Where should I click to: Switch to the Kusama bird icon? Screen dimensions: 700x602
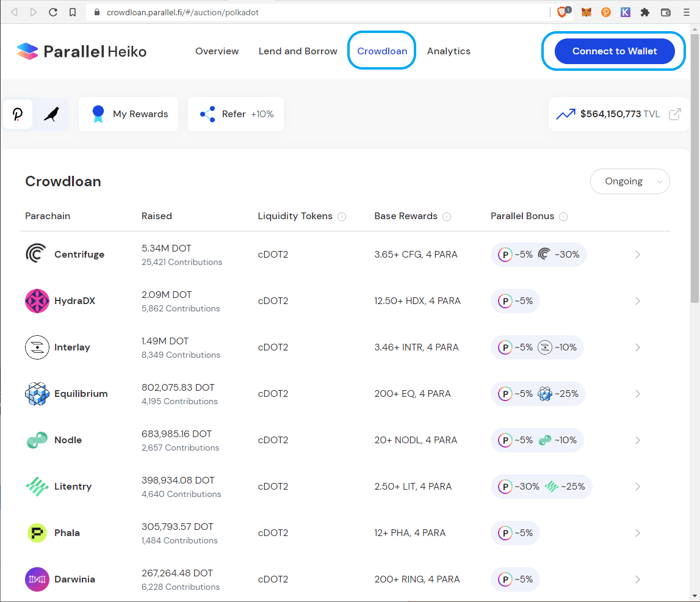coord(52,114)
